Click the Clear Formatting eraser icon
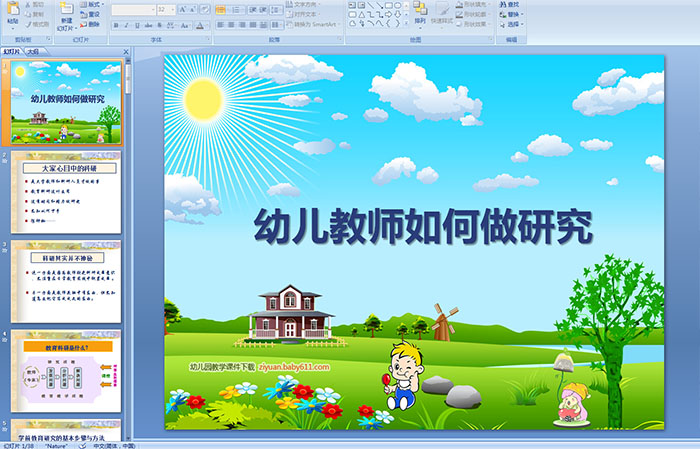The image size is (700, 449). click(x=205, y=9)
